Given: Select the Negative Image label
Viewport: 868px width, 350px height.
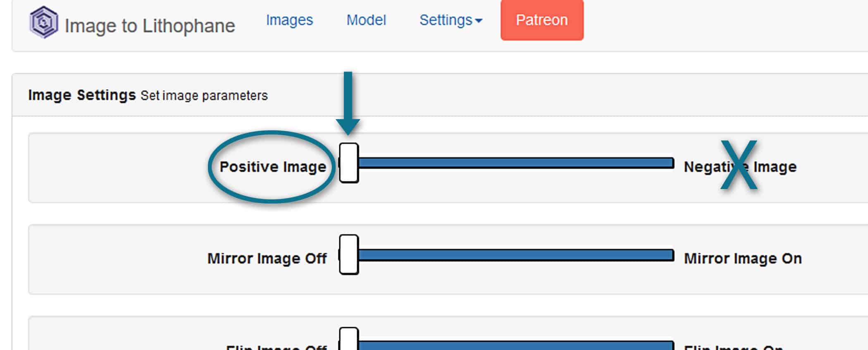Looking at the screenshot, I should [740, 167].
